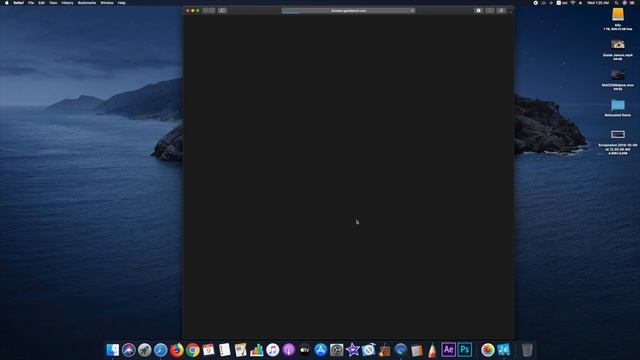Open Finder from the Dock
The height and width of the screenshot is (360, 640).
113,350
